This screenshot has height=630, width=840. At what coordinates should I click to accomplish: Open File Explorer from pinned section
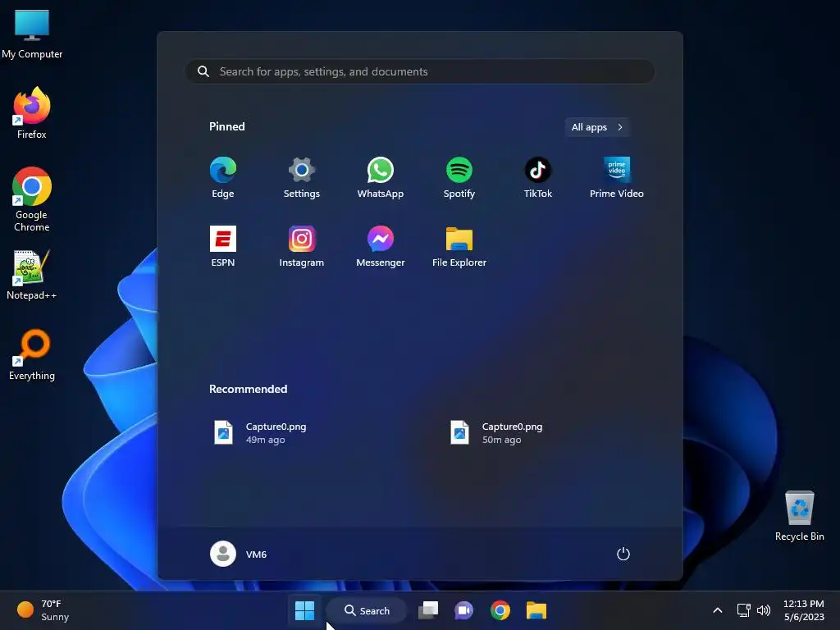tap(459, 246)
